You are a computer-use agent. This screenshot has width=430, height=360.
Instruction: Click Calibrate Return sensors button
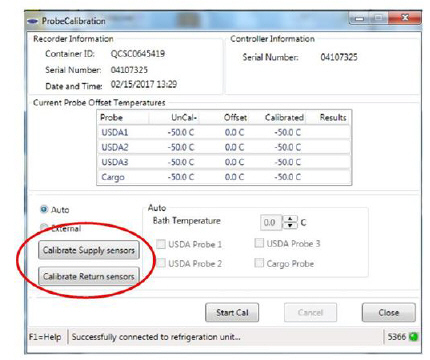[89, 276]
